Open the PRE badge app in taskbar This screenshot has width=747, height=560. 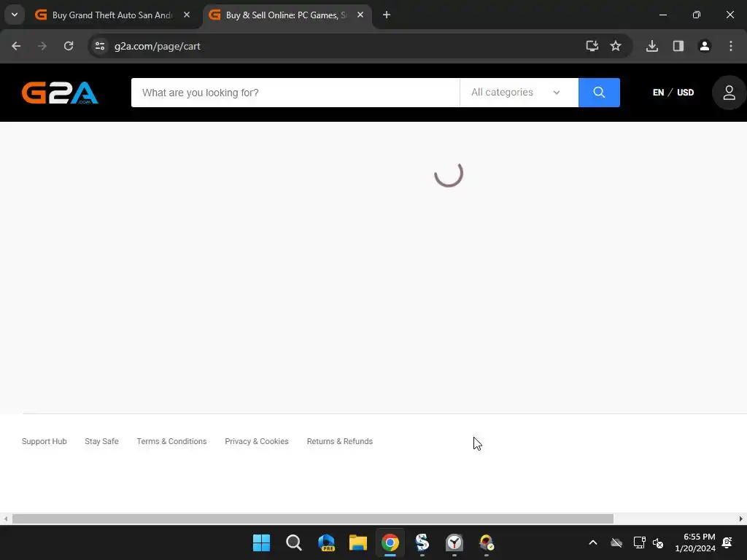326,542
